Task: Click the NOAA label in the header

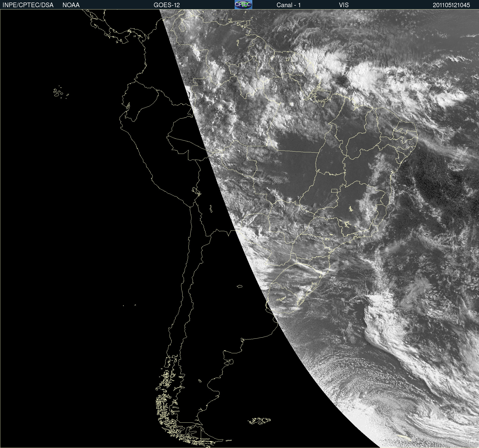Action: tap(71, 5)
